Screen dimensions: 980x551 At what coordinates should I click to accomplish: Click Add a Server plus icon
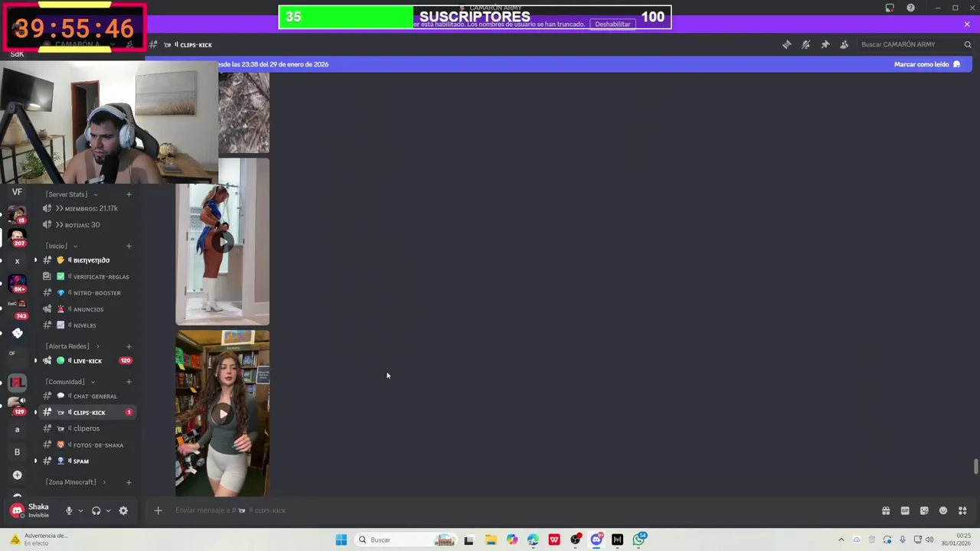pos(17,475)
